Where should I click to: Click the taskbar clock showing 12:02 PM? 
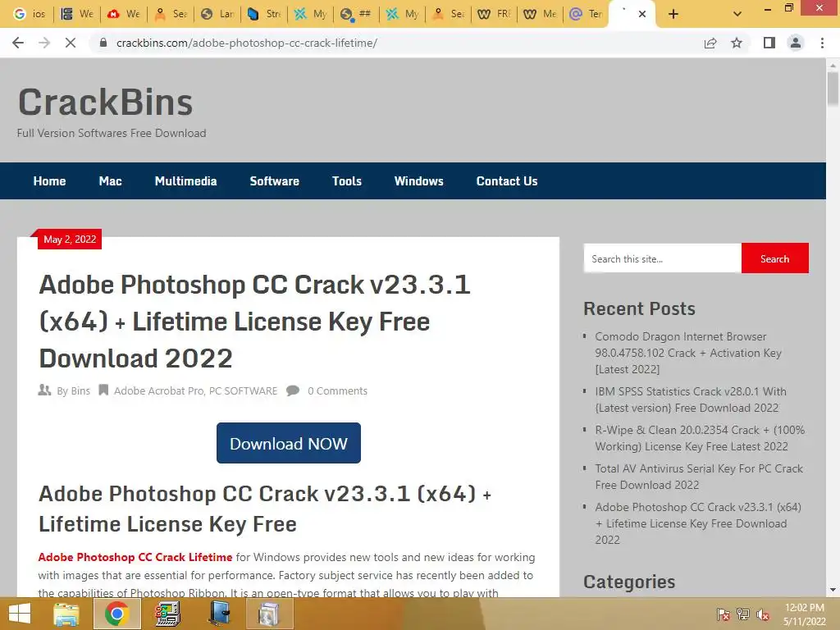804,614
